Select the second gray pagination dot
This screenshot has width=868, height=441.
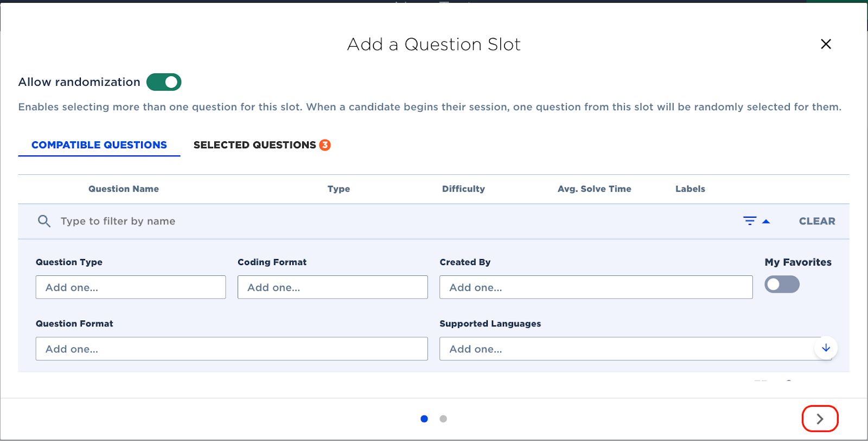443,419
